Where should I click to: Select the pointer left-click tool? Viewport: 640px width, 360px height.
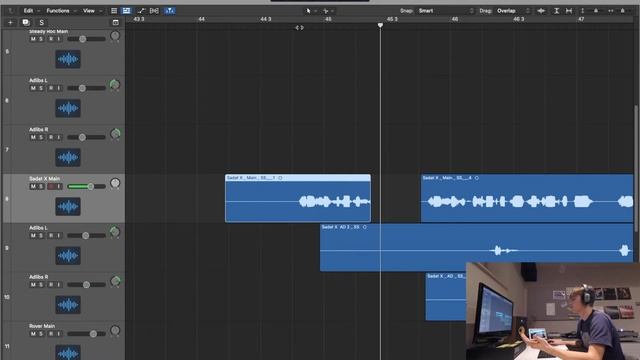pos(308,11)
